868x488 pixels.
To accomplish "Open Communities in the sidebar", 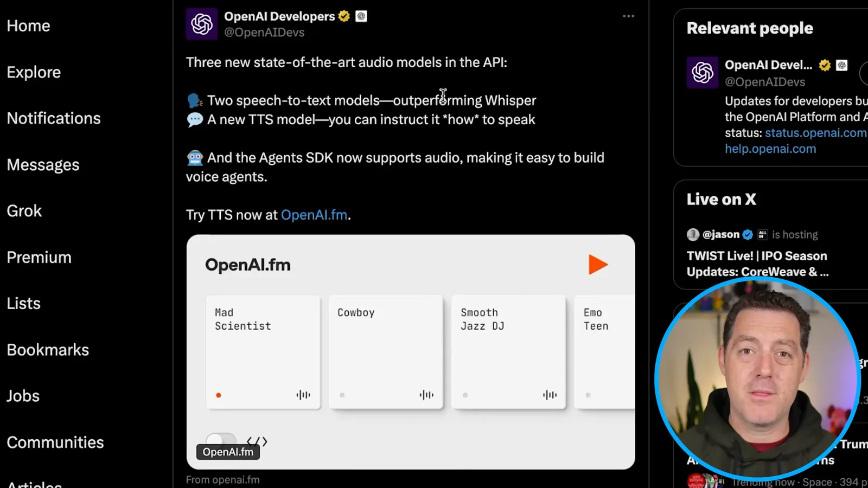I will [55, 442].
